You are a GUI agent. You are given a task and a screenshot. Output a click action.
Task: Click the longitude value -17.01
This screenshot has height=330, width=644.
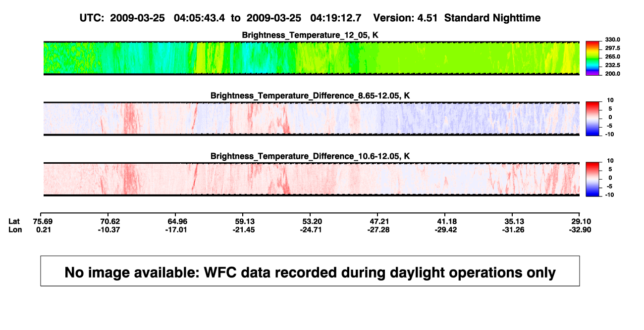coord(177,230)
